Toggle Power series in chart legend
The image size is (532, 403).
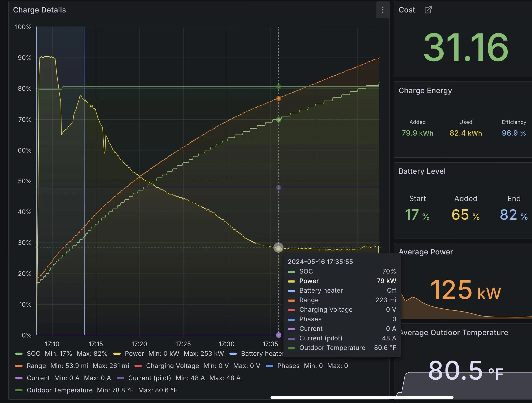coord(134,354)
